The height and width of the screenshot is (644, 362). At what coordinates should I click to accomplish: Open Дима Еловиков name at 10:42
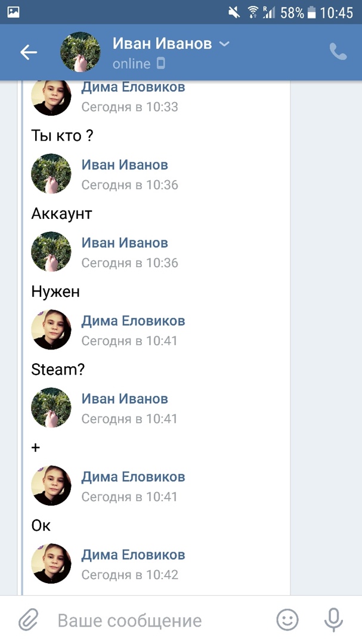pyautogui.click(x=133, y=555)
